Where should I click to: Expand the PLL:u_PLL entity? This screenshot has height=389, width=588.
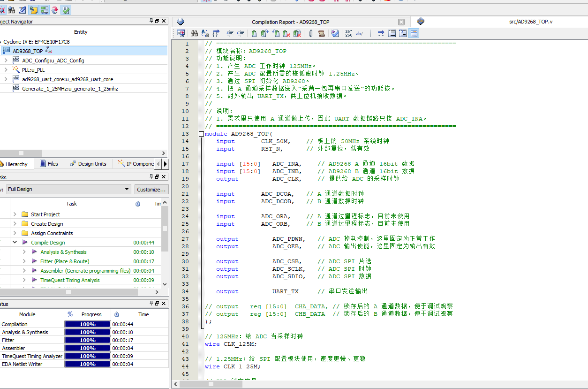6,70
